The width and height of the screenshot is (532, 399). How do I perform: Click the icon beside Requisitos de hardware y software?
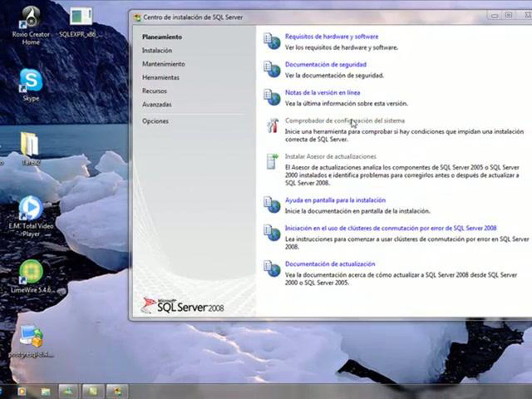pos(272,41)
